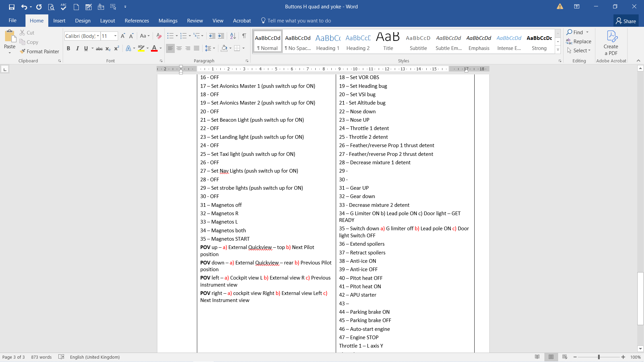Image resolution: width=644 pixels, height=362 pixels.
Task: Click the Shading paint bucket icon
Action: coord(224,48)
